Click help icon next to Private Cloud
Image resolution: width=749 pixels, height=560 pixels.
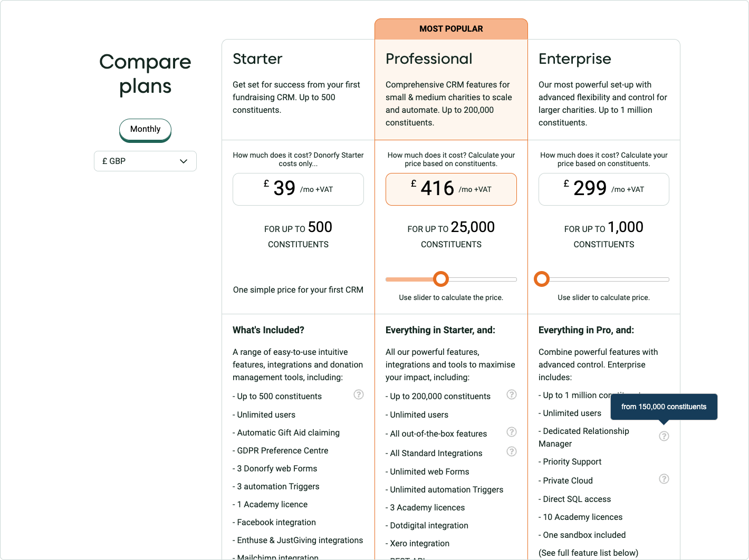coord(664,479)
